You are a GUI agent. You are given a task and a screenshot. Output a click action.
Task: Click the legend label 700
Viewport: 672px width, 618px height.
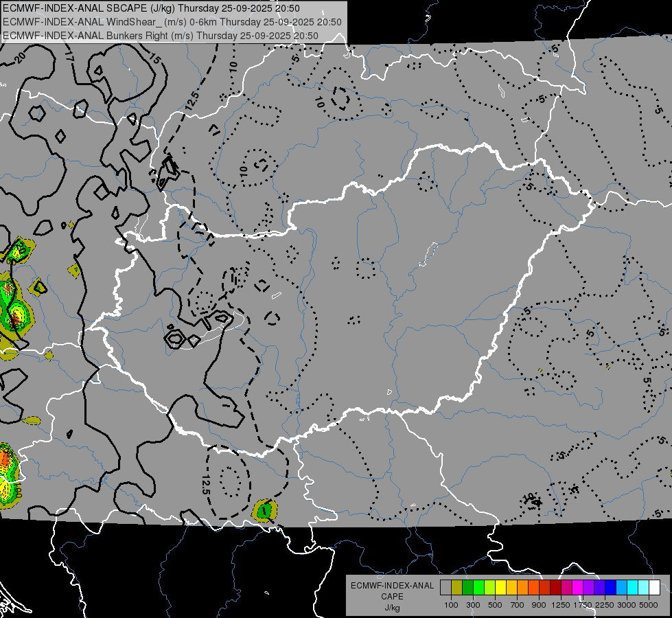click(x=517, y=605)
